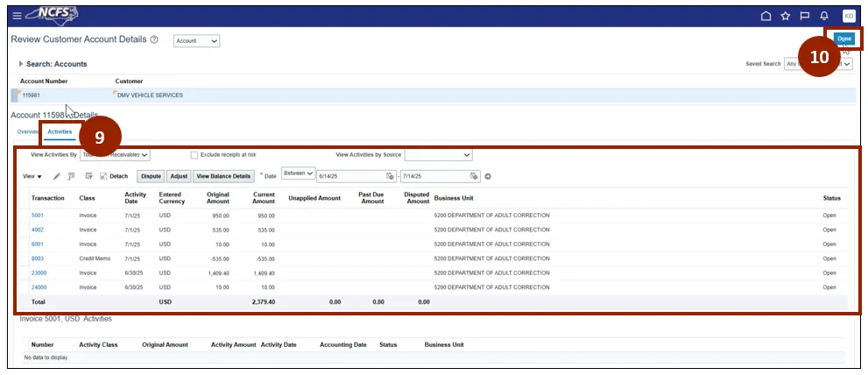
Task: Click the help icon beside page title
Action: pos(154,40)
